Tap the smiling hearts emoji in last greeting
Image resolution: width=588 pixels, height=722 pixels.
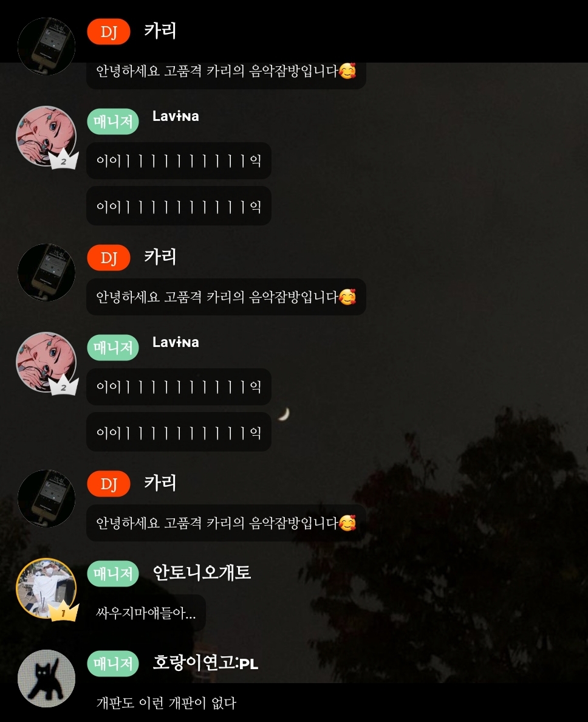(x=347, y=523)
